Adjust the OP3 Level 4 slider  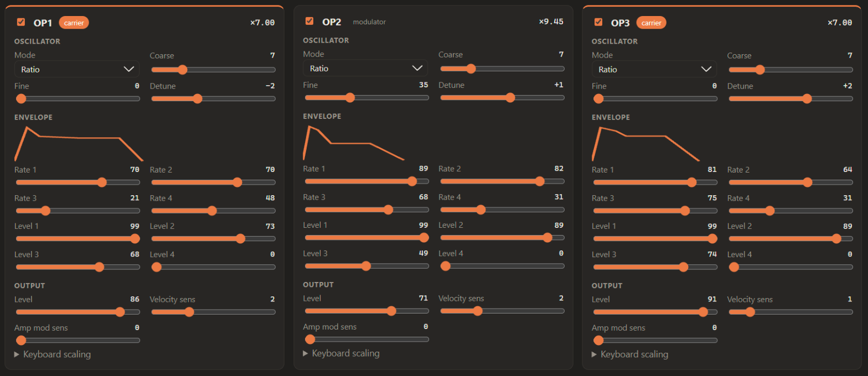click(x=790, y=267)
